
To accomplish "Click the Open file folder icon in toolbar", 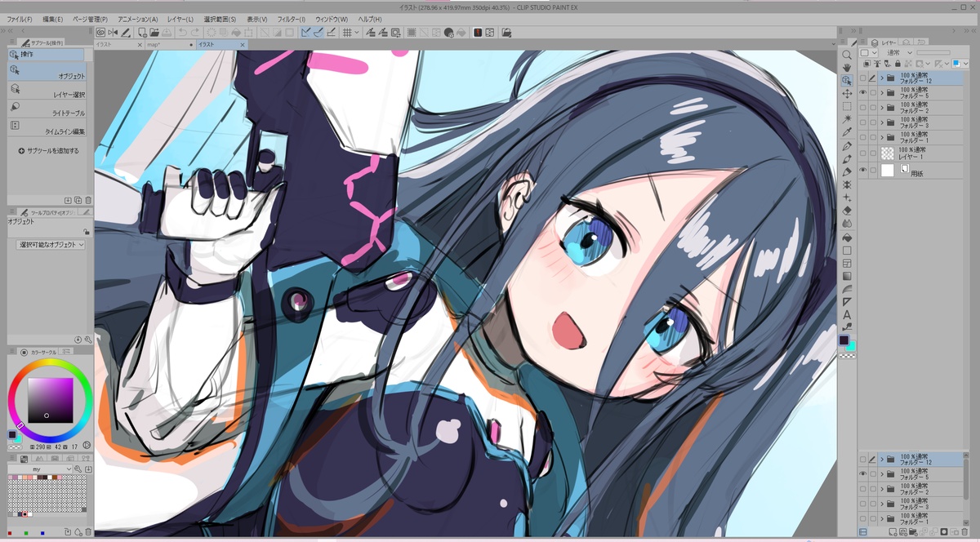I will click(153, 33).
